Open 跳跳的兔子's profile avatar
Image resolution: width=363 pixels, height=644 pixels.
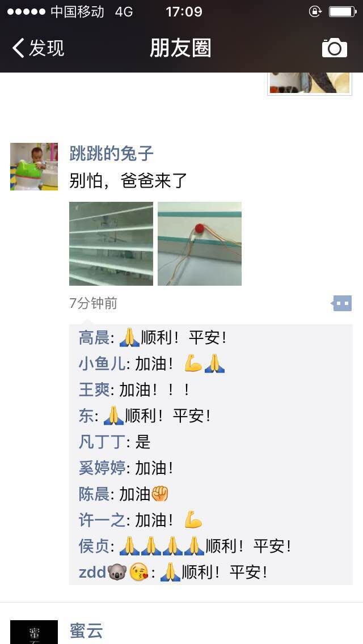pos(34,167)
